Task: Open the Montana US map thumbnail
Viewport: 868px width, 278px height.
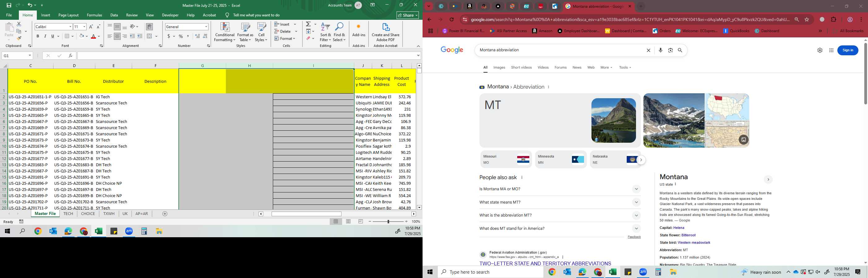Action: point(727,107)
